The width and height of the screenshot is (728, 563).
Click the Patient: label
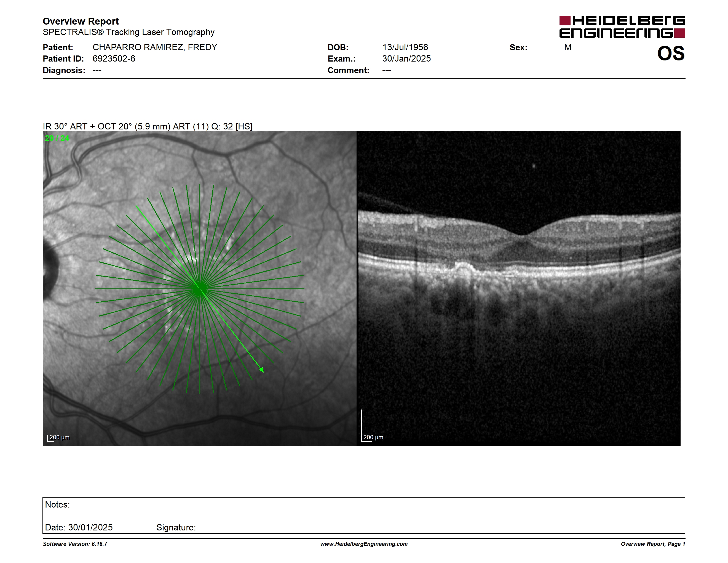click(x=58, y=47)
